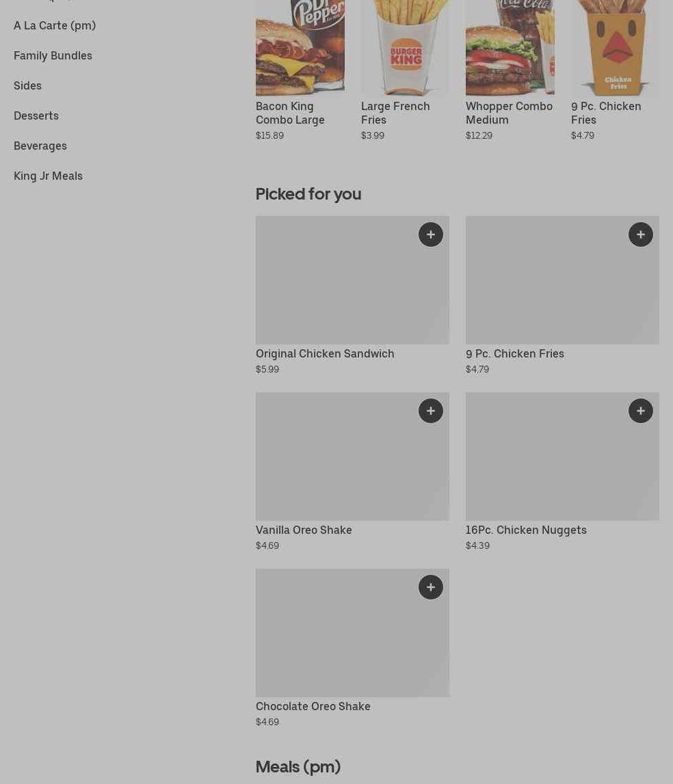
Task: Open A La Carte (pm) category
Action: click(x=55, y=25)
